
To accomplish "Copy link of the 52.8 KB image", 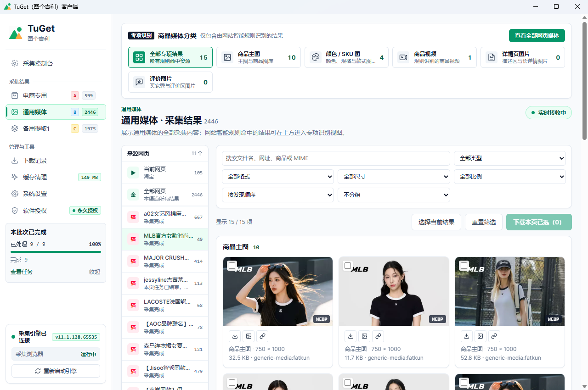I will (x=494, y=336).
